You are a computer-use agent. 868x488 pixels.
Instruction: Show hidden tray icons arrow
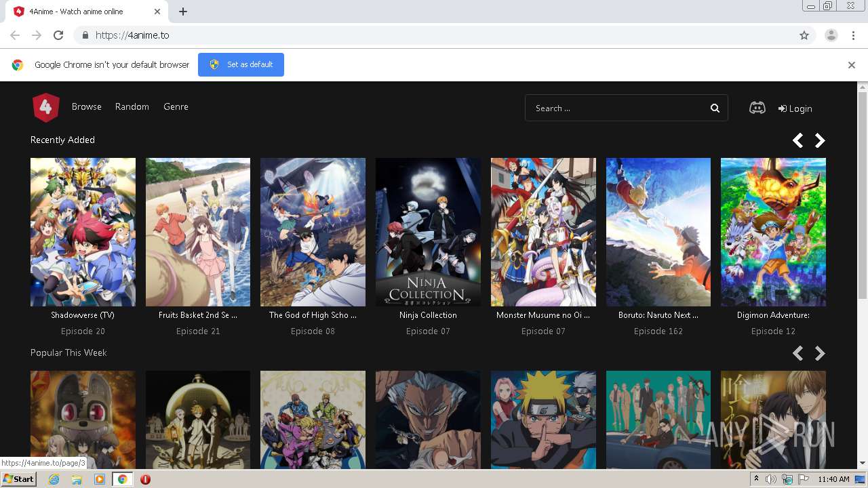click(756, 479)
